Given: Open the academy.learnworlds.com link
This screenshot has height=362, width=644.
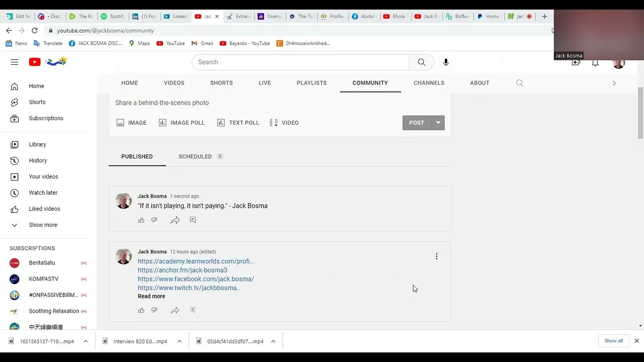Looking at the screenshot, I should coord(196,261).
